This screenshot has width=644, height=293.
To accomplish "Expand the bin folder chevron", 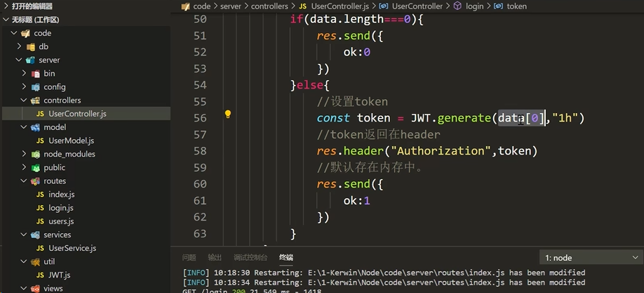I will tap(25, 74).
